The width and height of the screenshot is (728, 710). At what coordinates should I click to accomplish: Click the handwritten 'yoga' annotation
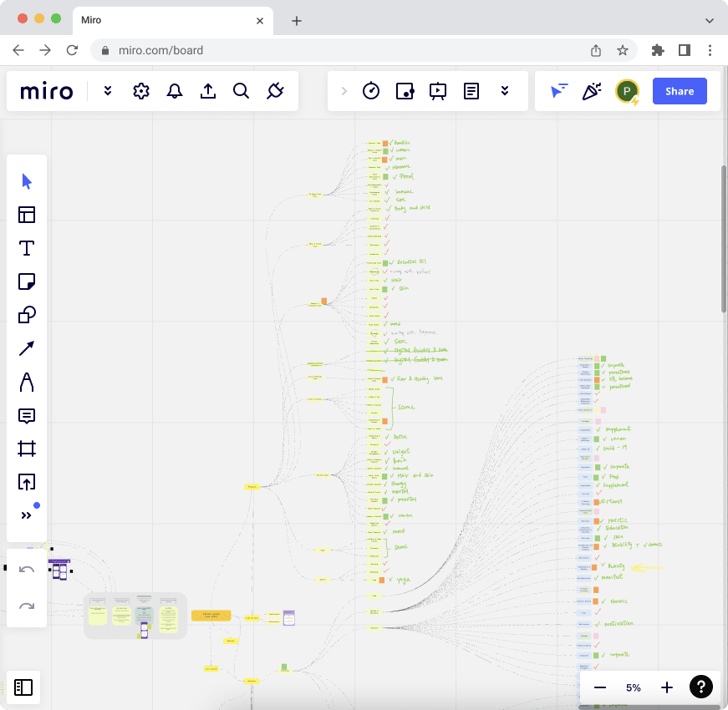tap(403, 580)
